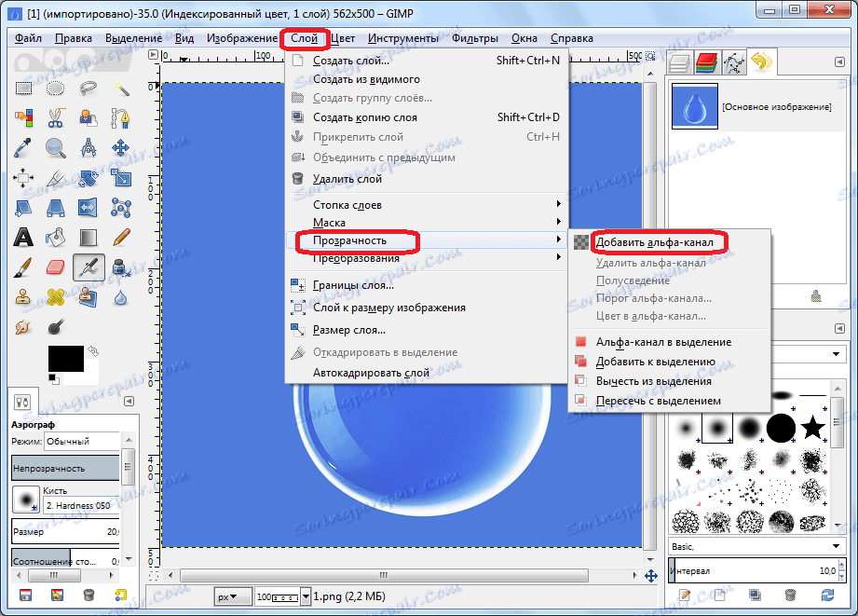Open the Фильтры menu
858x616 pixels.
(x=474, y=38)
